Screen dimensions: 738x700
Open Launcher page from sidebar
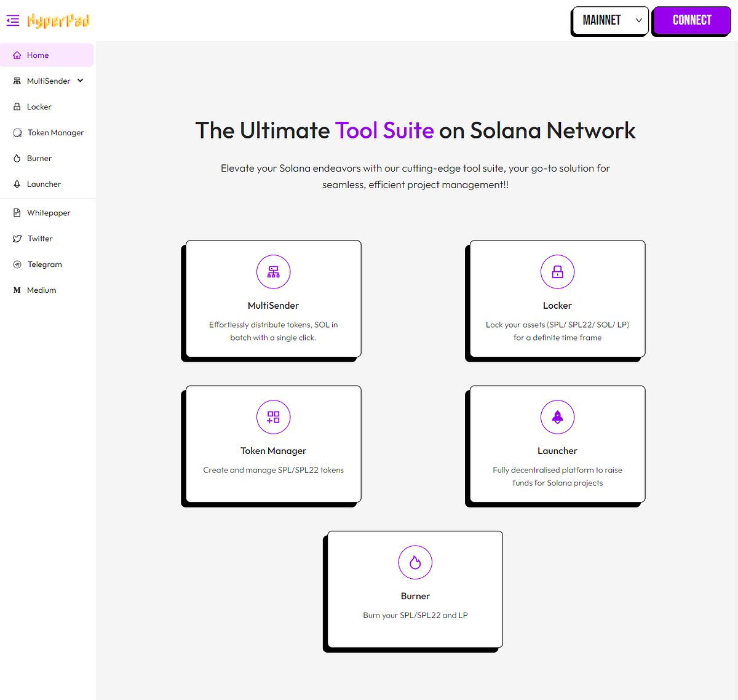(x=47, y=185)
